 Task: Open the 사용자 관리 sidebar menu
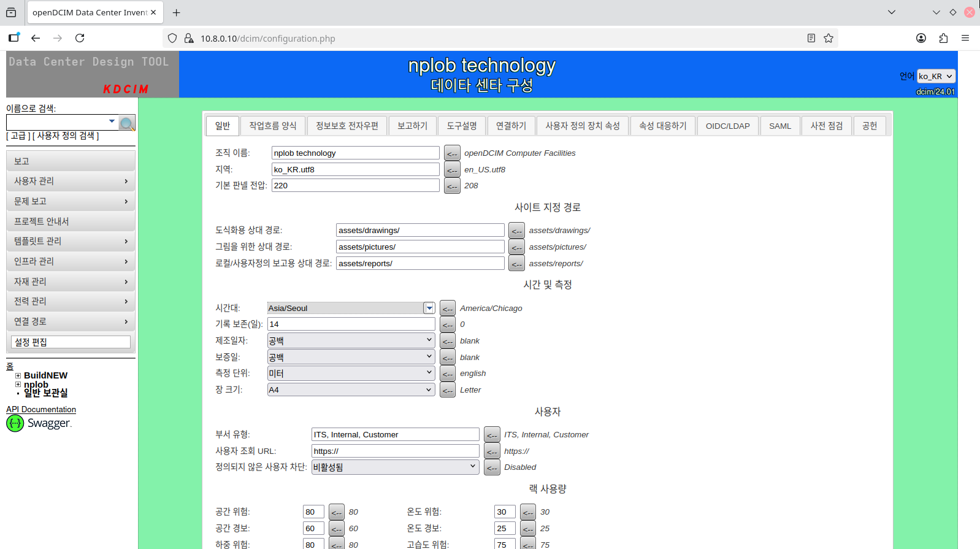tap(71, 181)
